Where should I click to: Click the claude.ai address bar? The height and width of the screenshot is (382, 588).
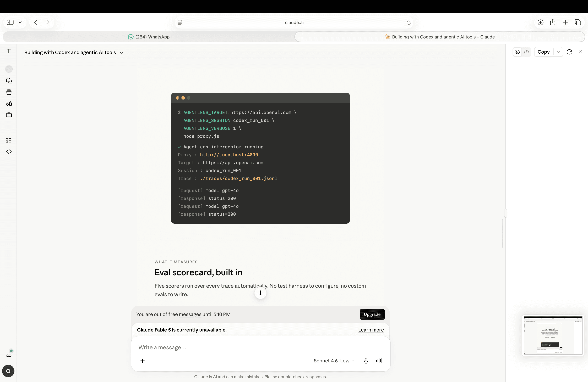point(294,23)
